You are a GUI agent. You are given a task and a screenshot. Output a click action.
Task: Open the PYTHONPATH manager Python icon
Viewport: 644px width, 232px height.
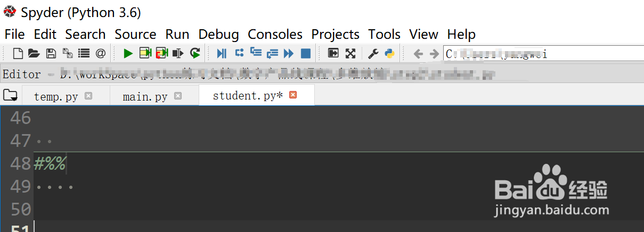389,53
